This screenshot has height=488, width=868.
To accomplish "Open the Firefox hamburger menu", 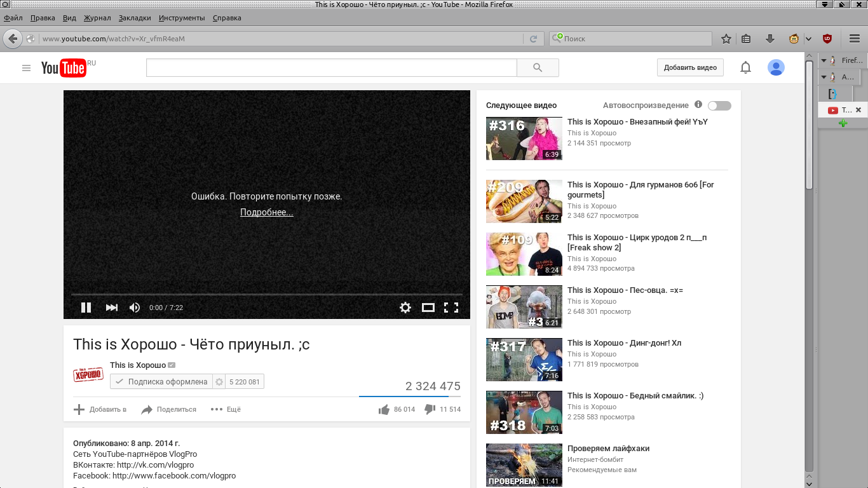I will (x=855, y=39).
